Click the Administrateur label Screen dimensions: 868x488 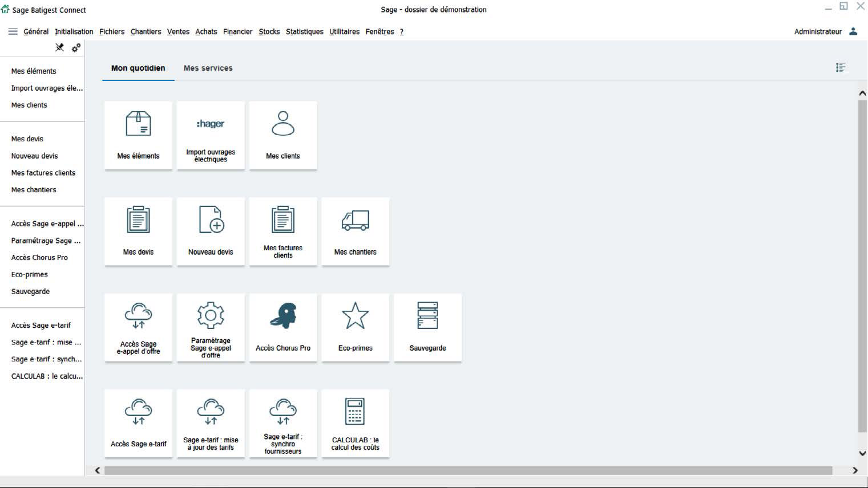pyautogui.click(x=818, y=31)
